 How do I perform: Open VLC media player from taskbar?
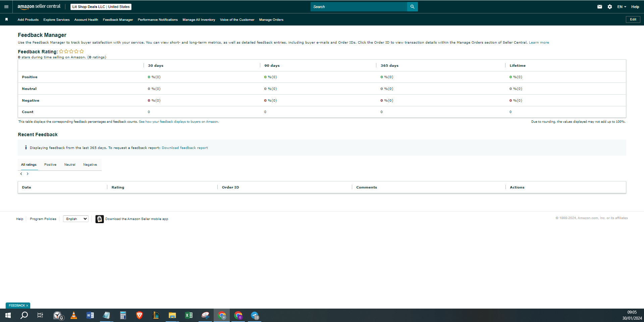pos(74,315)
